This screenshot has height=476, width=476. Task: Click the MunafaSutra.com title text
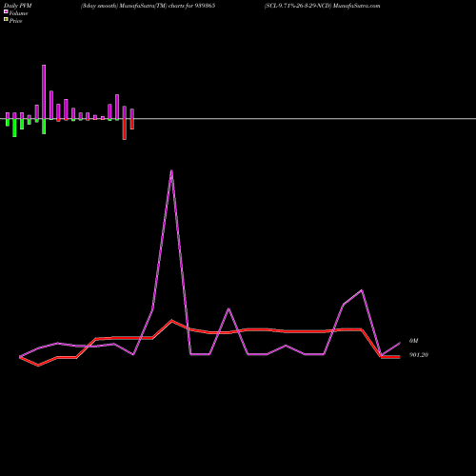[357, 6]
